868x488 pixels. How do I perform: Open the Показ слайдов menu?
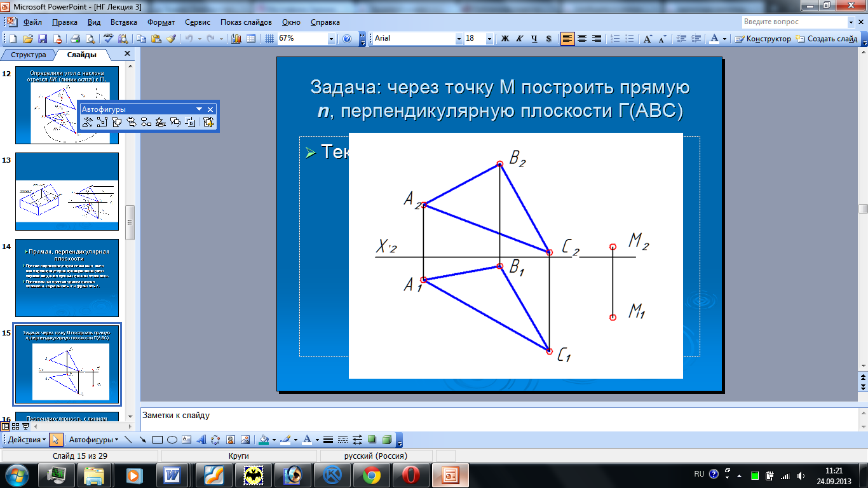[x=246, y=22]
